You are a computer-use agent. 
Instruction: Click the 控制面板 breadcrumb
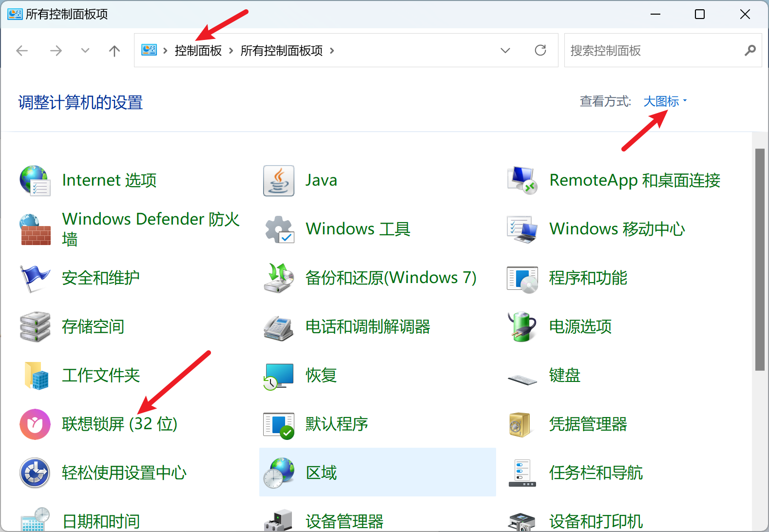[198, 51]
